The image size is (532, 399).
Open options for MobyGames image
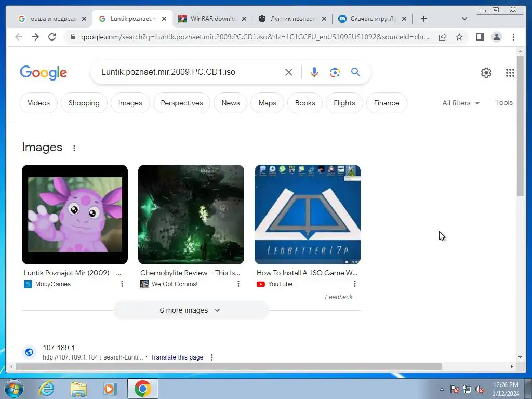click(x=122, y=284)
